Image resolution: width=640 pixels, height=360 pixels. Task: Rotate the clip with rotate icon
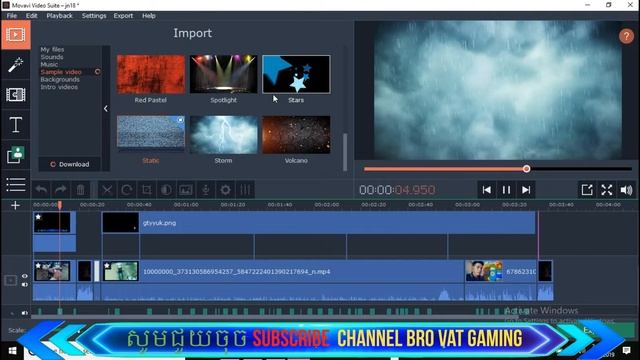coord(127,190)
